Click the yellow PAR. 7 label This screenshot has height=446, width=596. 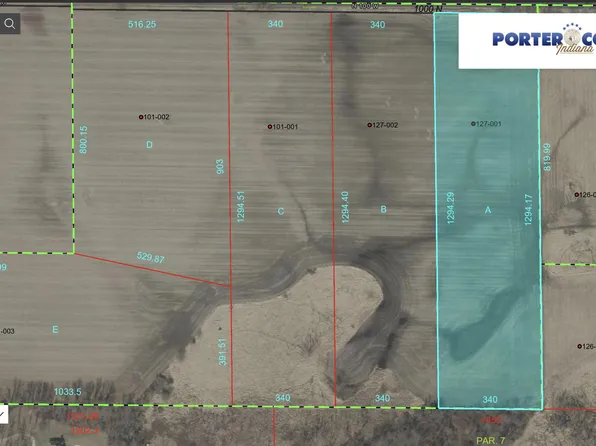[x=491, y=440]
